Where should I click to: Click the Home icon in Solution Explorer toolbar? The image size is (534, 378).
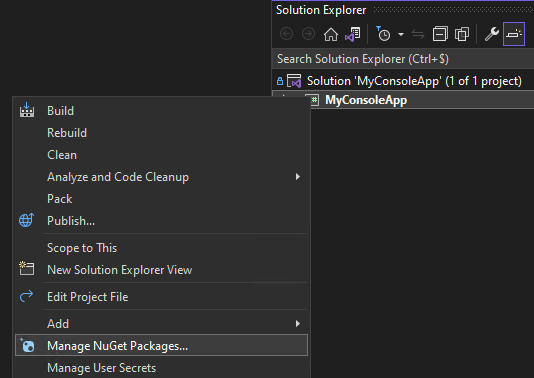pyautogui.click(x=331, y=34)
